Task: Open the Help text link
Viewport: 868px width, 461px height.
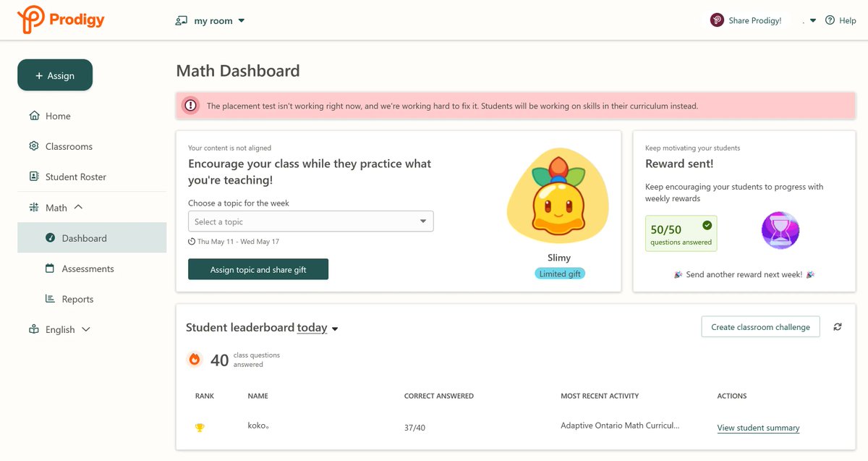Action: point(848,21)
